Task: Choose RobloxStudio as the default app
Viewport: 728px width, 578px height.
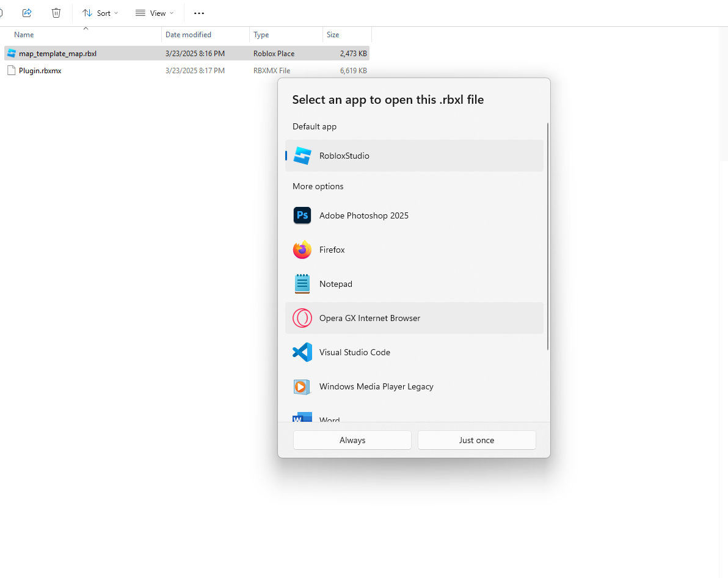Action: click(414, 156)
